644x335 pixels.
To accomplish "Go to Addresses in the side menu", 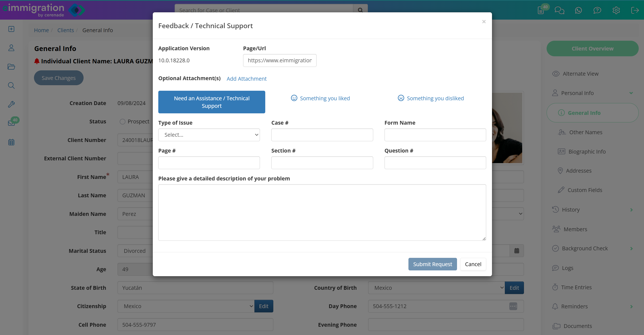I will (x=579, y=171).
